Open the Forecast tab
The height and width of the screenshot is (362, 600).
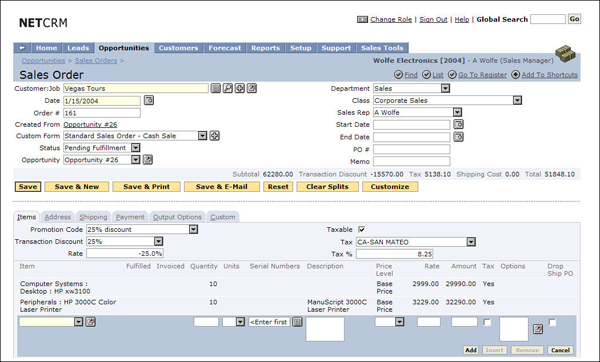[x=225, y=48]
